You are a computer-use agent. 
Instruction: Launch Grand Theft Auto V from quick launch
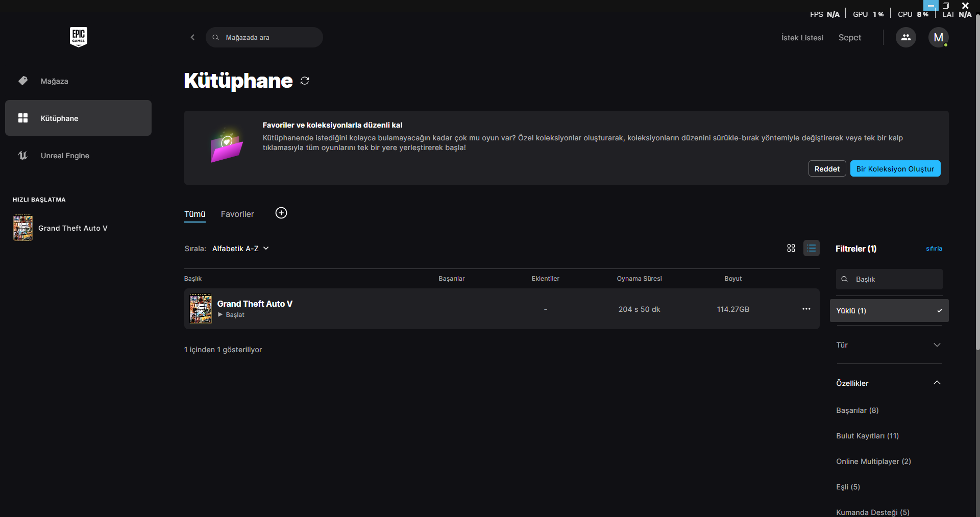tap(73, 228)
